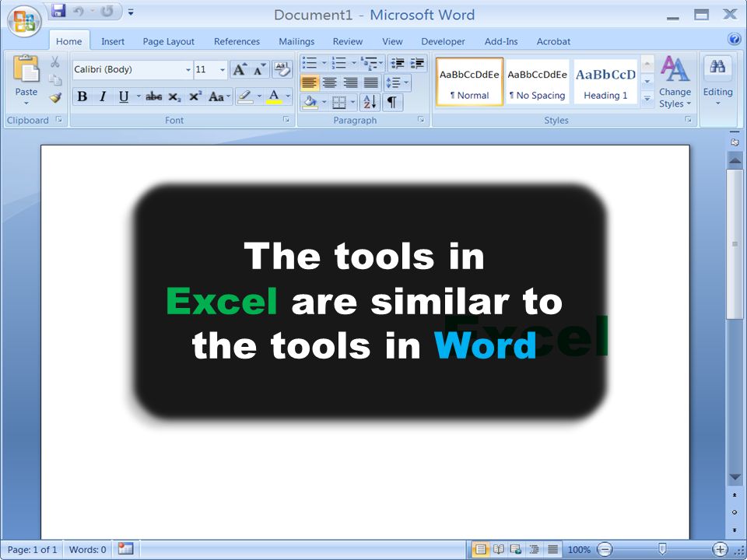Apply text highlight color

pyautogui.click(x=245, y=96)
